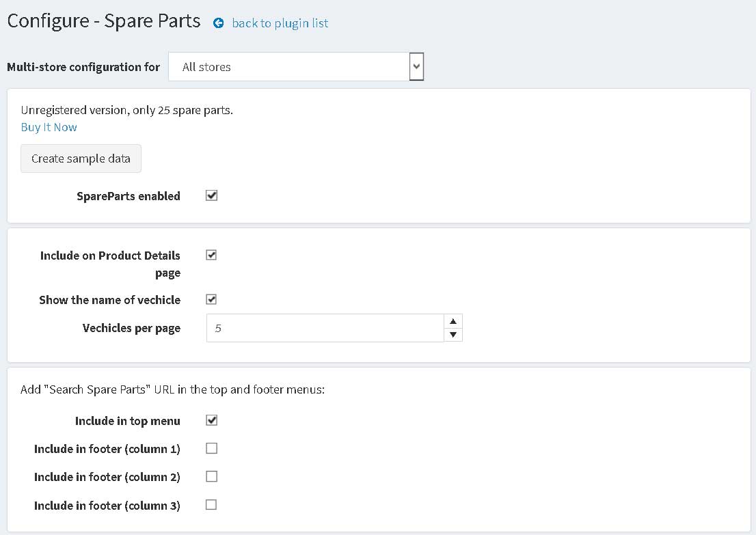Viewport: 756px width, 535px height.
Task: Increase Vechicles per page with up arrow
Action: pyautogui.click(x=453, y=321)
